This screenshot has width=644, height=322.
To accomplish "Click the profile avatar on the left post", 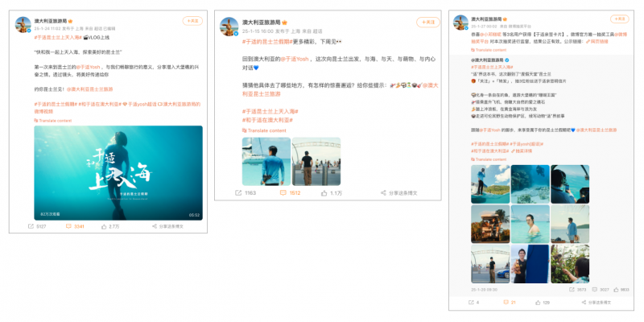I will pos(23,24).
